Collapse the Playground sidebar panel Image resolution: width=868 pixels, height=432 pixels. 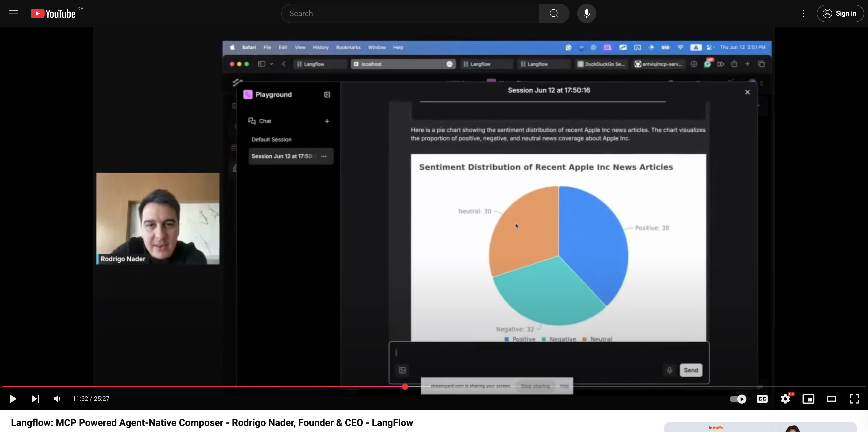(327, 95)
